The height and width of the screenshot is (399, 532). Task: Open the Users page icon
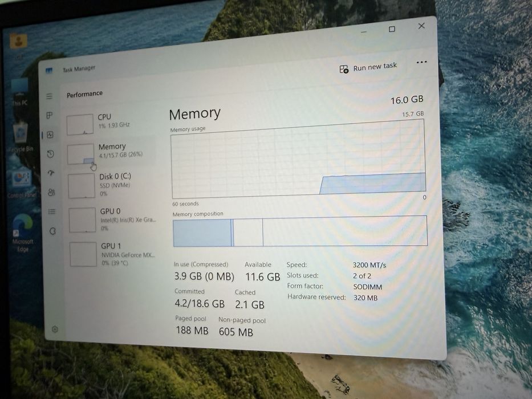[x=51, y=193]
